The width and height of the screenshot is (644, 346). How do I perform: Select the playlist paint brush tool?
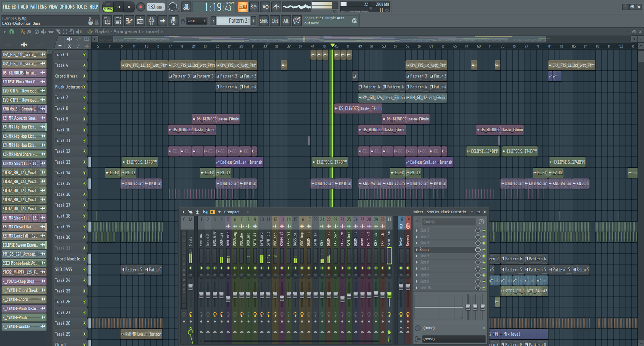click(29, 31)
